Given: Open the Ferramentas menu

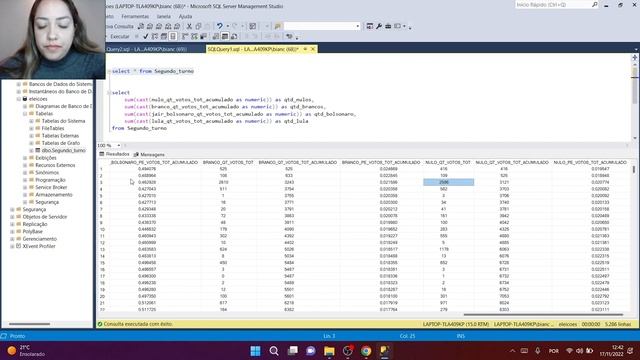Looking at the screenshot, I should [135, 16].
